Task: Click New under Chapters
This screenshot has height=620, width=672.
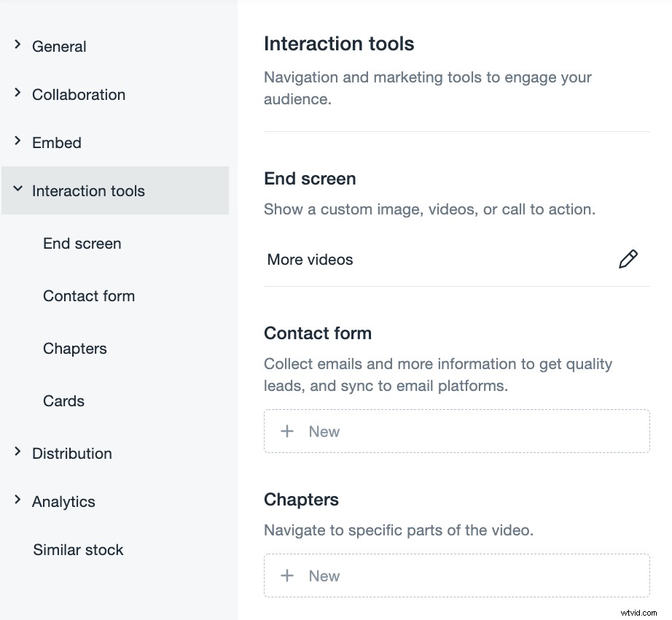Action: pyautogui.click(x=324, y=576)
